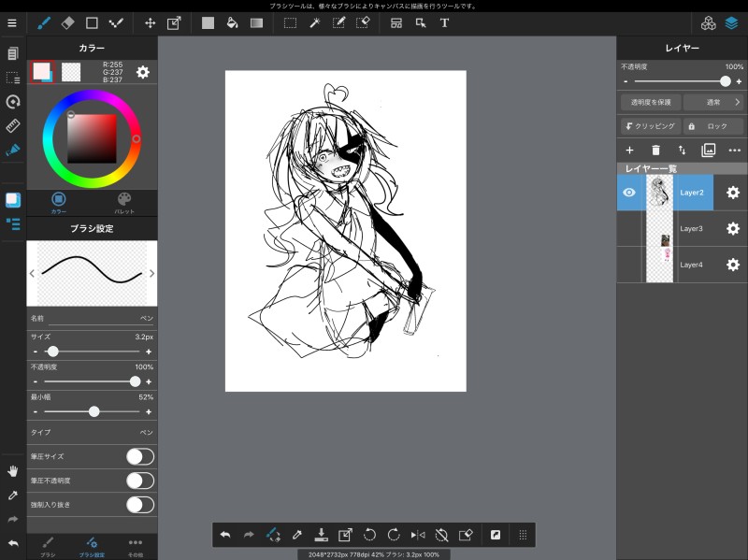Viewport: 748px width, 560px height.
Task: Select the eyedropper in left sidebar
Action: coord(12,495)
